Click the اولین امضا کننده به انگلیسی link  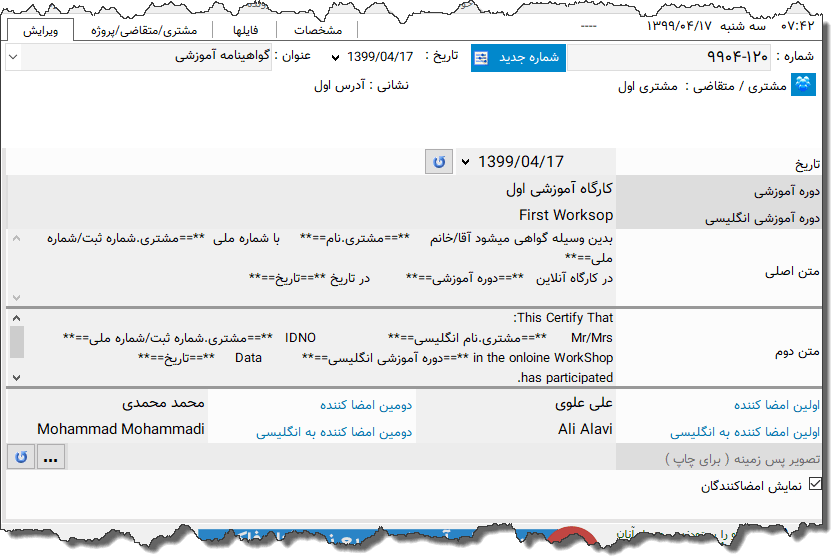pos(745,432)
